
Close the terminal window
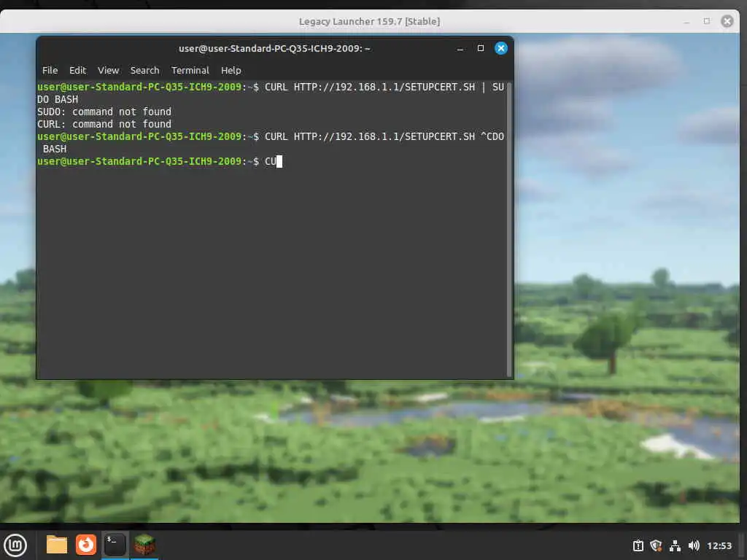coord(500,48)
